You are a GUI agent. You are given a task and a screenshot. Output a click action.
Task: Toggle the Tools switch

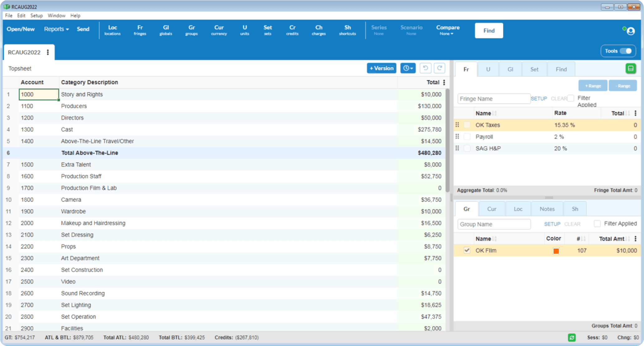coord(626,51)
